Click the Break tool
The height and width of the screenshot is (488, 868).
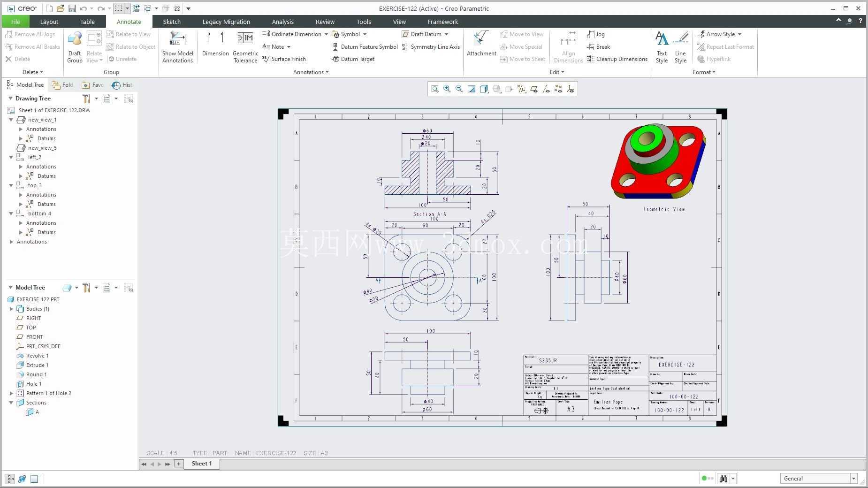(x=598, y=47)
